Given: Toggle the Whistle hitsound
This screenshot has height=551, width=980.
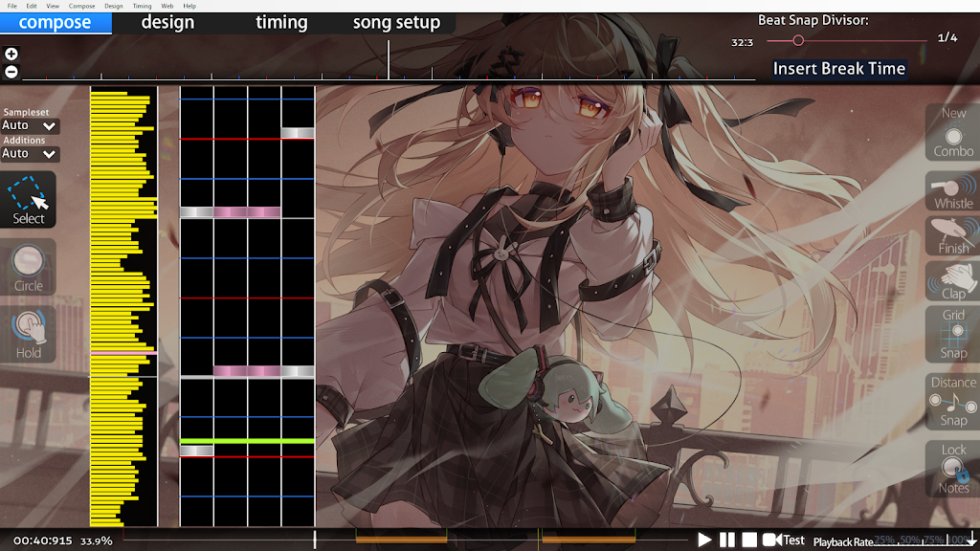Looking at the screenshot, I should pos(952,191).
